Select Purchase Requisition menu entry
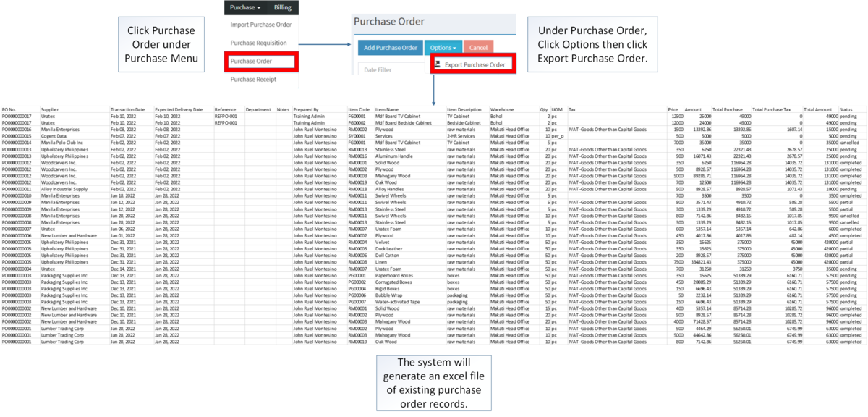This screenshot has height=417, width=868. tap(259, 41)
